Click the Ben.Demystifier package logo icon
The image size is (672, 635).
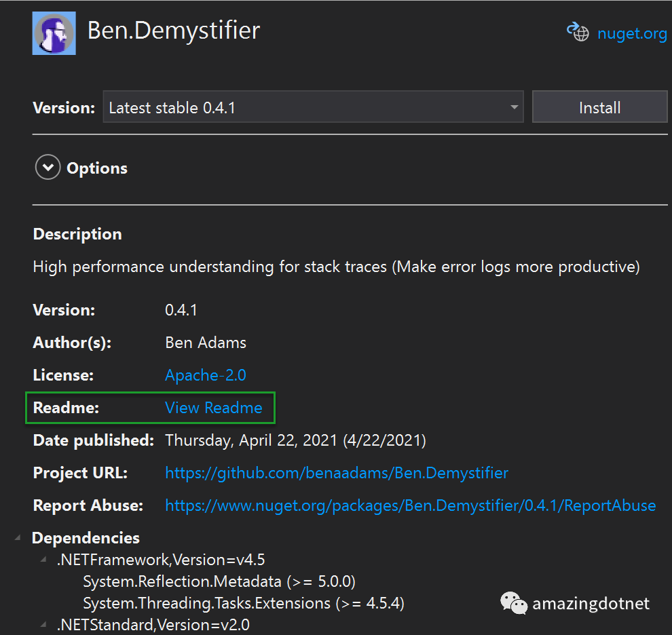pos(54,33)
